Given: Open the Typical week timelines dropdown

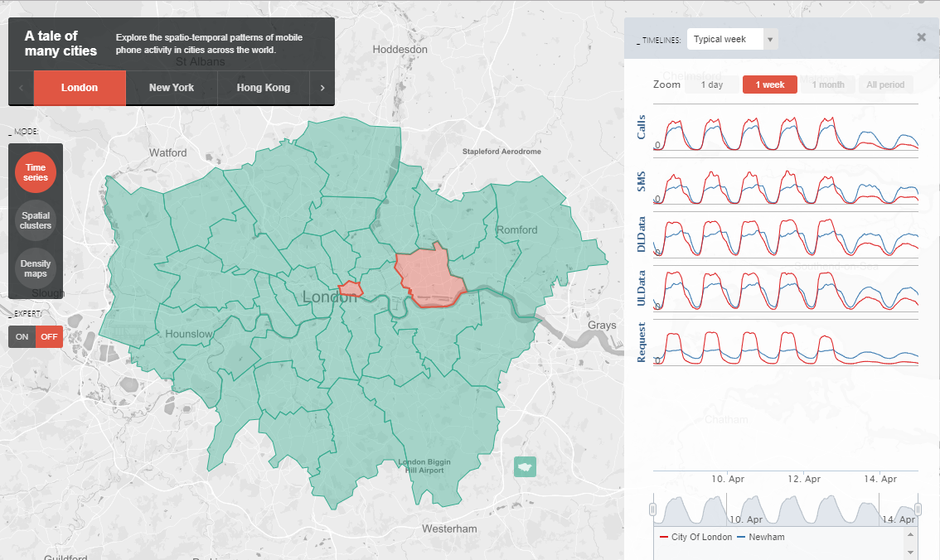Looking at the screenshot, I should 733,39.
